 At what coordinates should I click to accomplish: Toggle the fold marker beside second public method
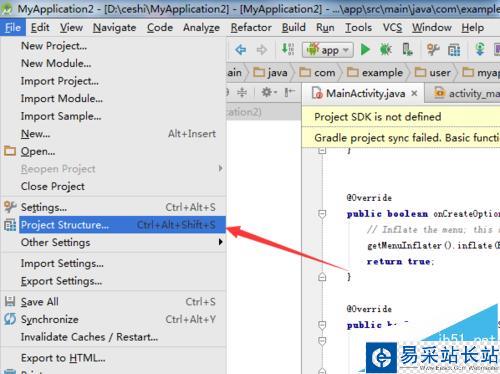coord(322,325)
